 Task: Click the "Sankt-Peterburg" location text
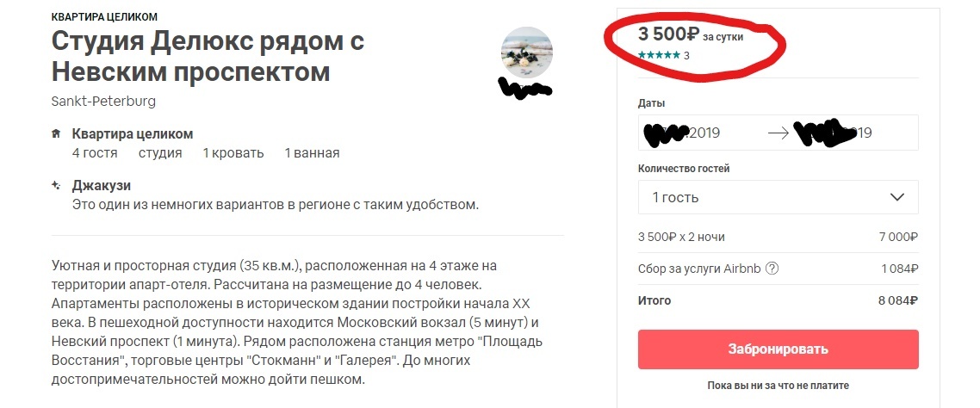103,101
